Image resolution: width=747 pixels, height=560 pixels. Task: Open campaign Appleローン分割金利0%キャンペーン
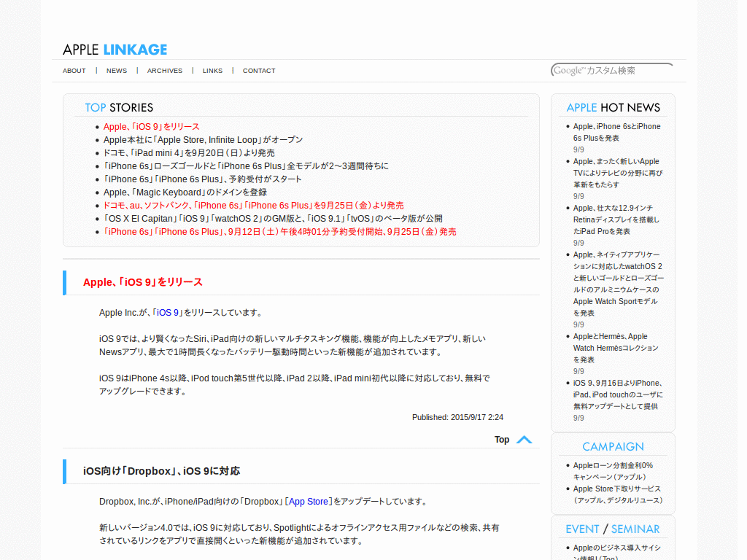613,471
